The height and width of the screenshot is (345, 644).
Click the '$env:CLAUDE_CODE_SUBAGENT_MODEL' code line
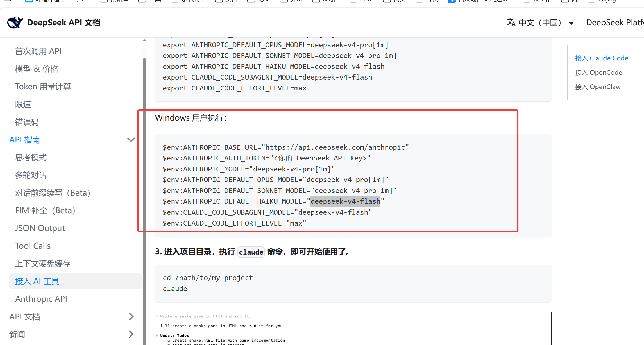click(267, 212)
